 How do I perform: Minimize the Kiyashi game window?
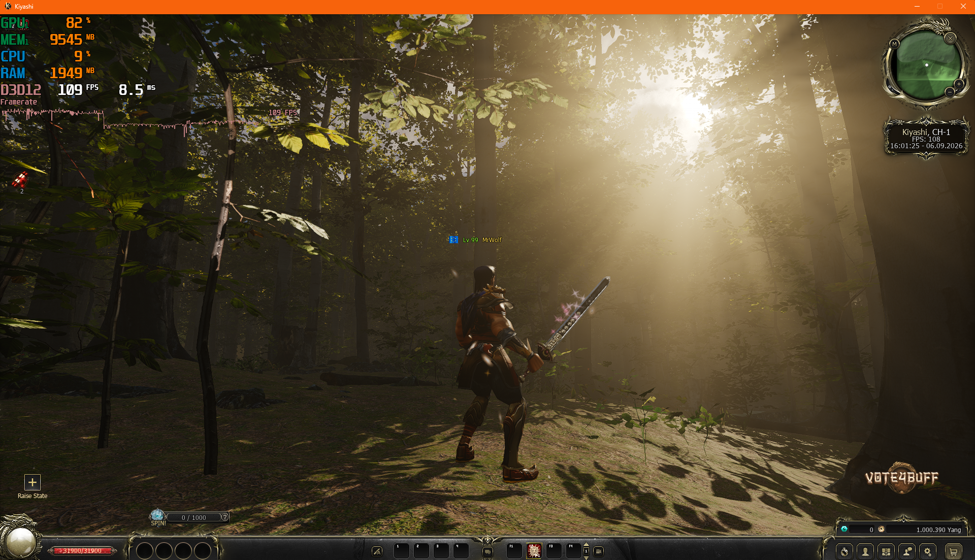[917, 6]
